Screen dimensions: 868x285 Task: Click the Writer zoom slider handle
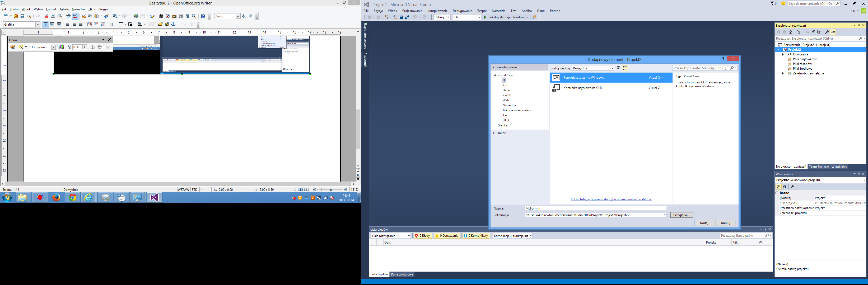pyautogui.click(x=331, y=189)
